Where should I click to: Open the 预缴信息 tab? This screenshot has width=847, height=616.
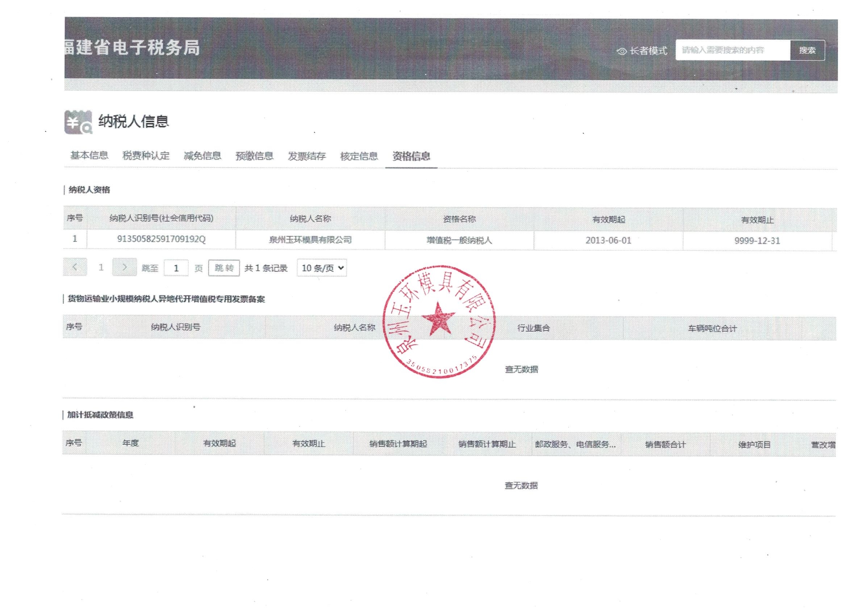pyautogui.click(x=254, y=156)
